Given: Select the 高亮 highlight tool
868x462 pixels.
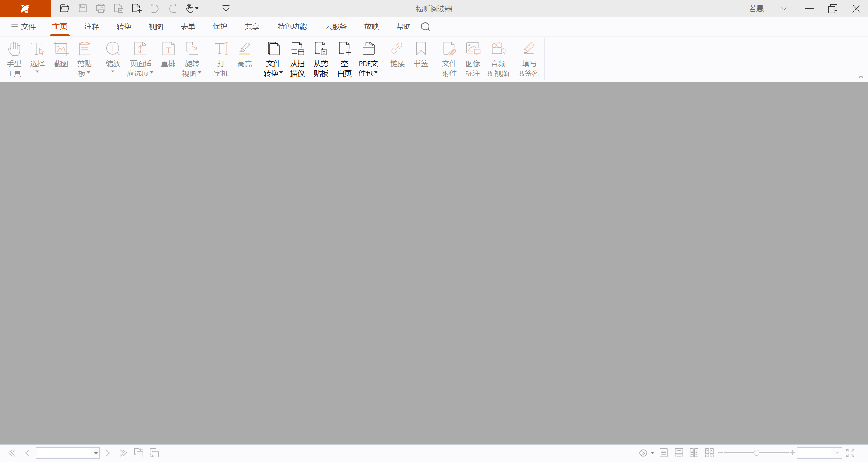Looking at the screenshot, I should tap(245, 55).
